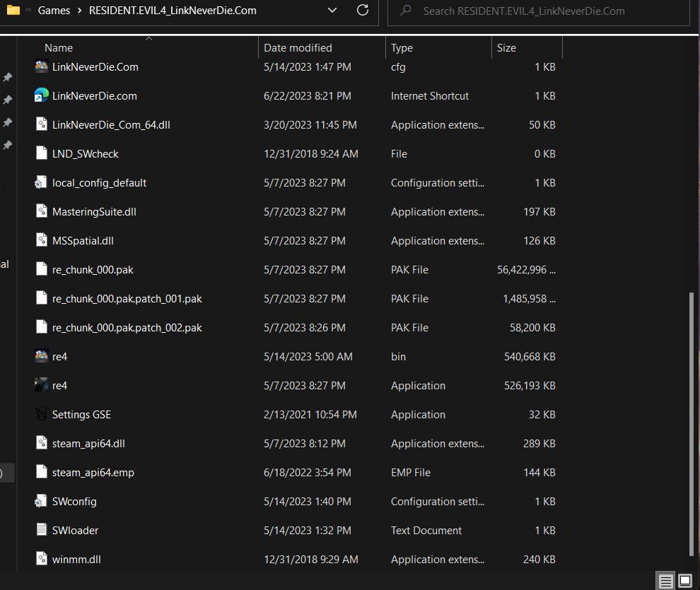Select the re_chunk_000.pak file
Screen dimensions: 700x590
pyautogui.click(x=93, y=270)
